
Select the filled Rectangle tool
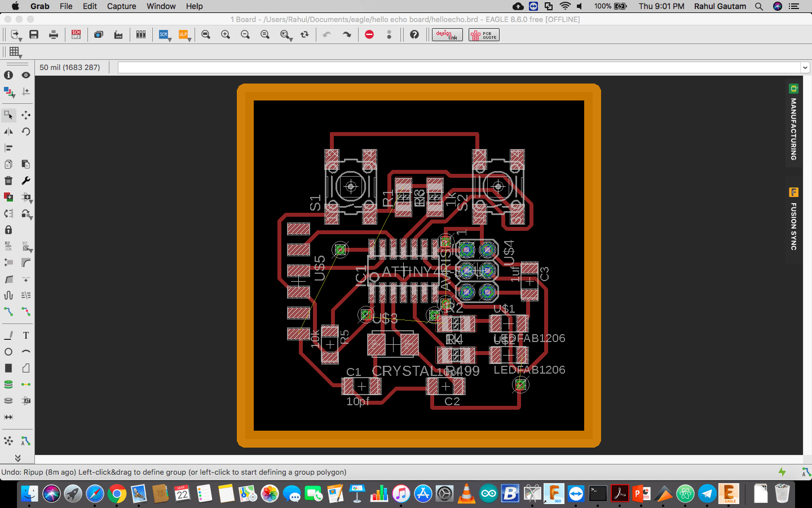click(x=8, y=368)
